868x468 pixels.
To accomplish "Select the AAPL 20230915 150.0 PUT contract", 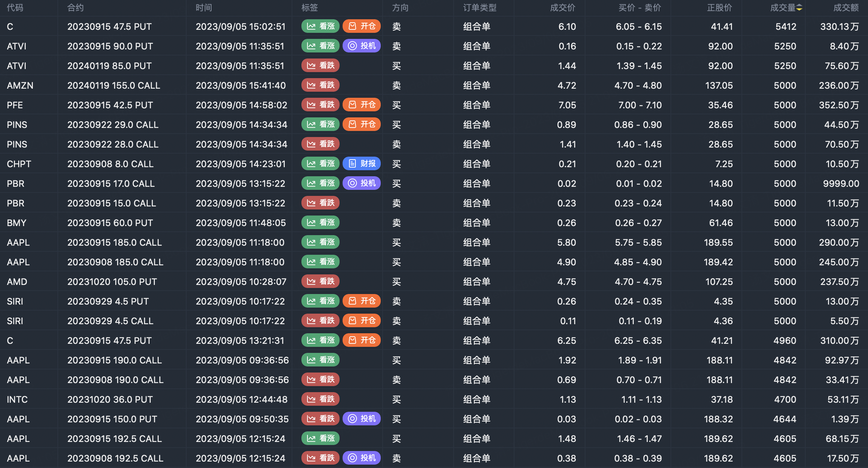I will pyautogui.click(x=112, y=419).
